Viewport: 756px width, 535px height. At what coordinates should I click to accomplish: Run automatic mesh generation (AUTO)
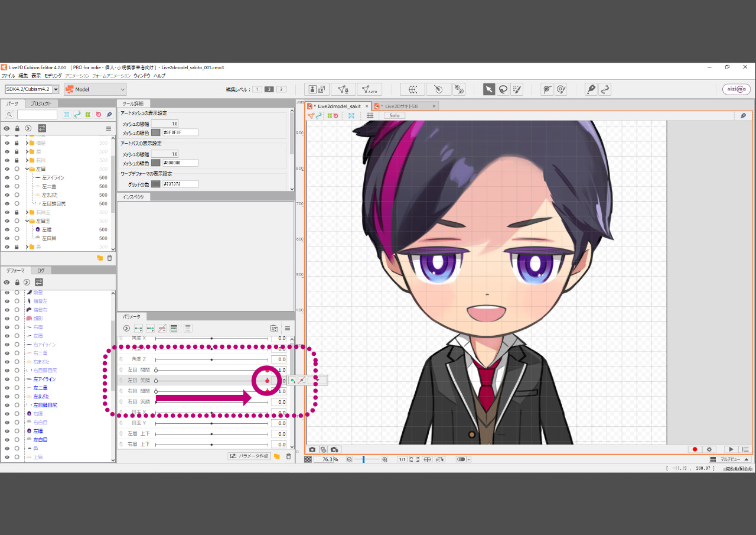coord(369,89)
